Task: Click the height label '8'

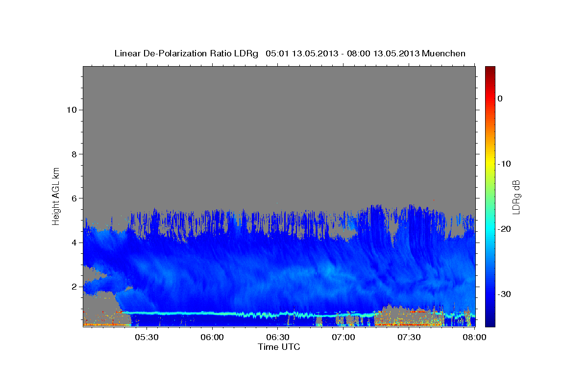Action: (x=74, y=154)
